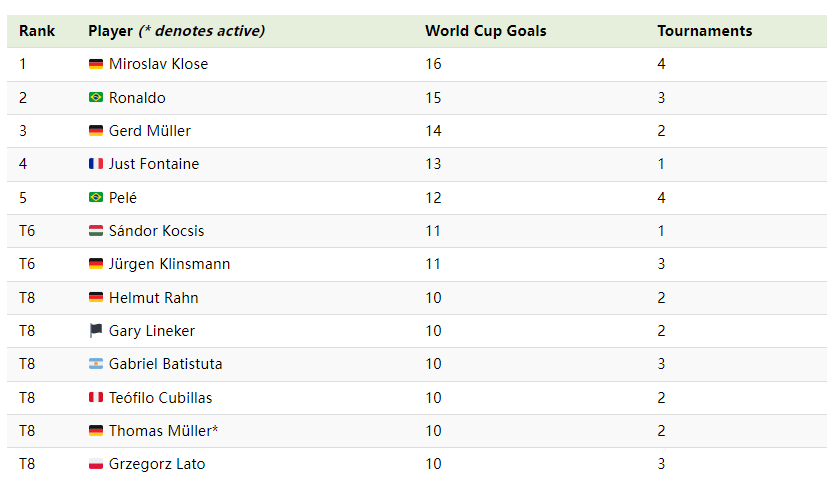
Task: Click the Rank column header
Action: (37, 31)
